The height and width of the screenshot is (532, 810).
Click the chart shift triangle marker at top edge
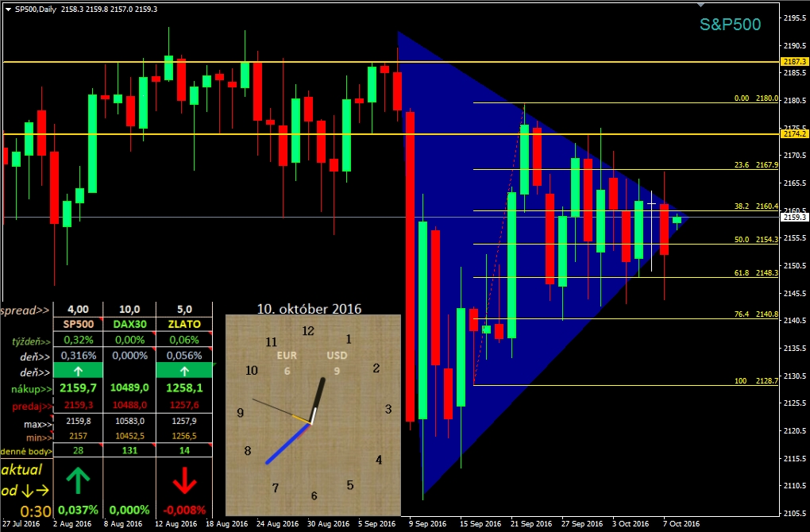(x=700, y=6)
